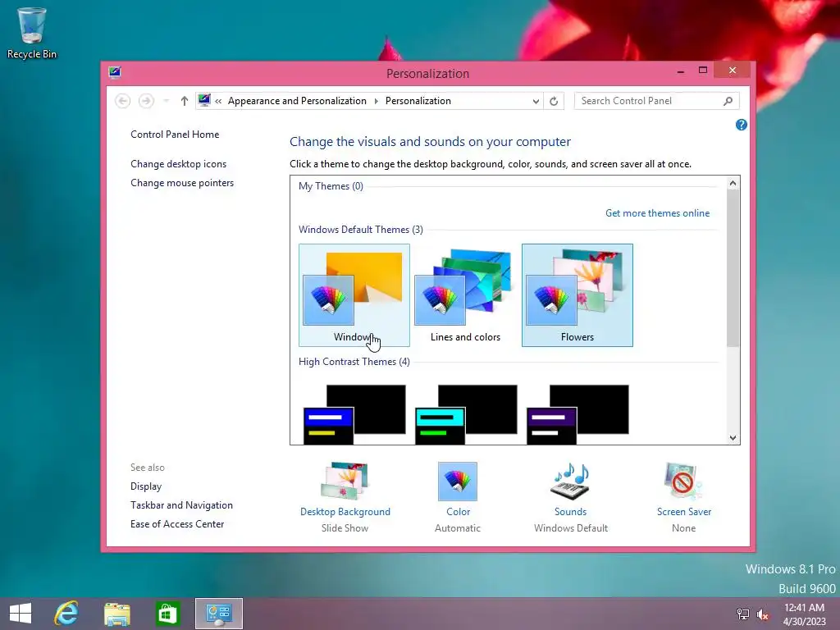Open recent locations dropdown arrow
This screenshot has height=630, width=840.
(x=166, y=101)
